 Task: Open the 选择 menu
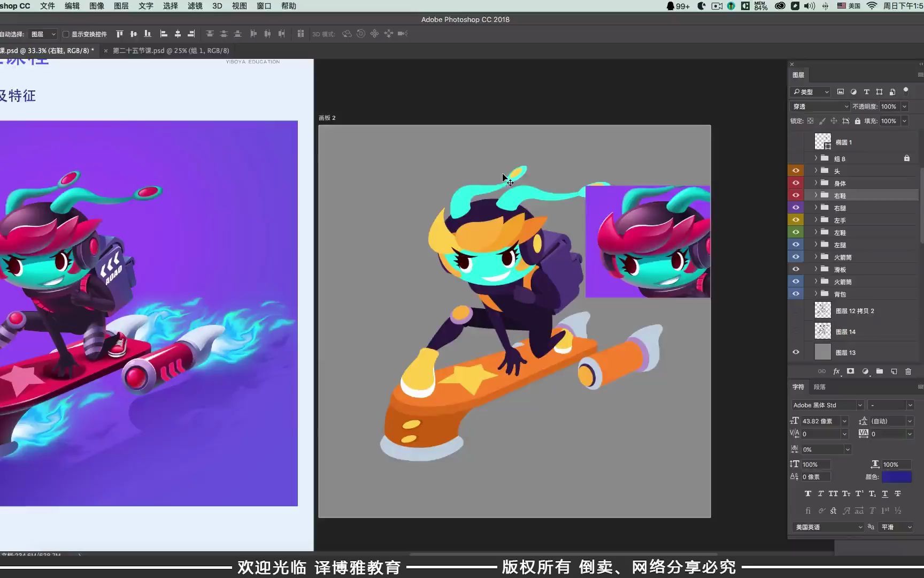[171, 6]
